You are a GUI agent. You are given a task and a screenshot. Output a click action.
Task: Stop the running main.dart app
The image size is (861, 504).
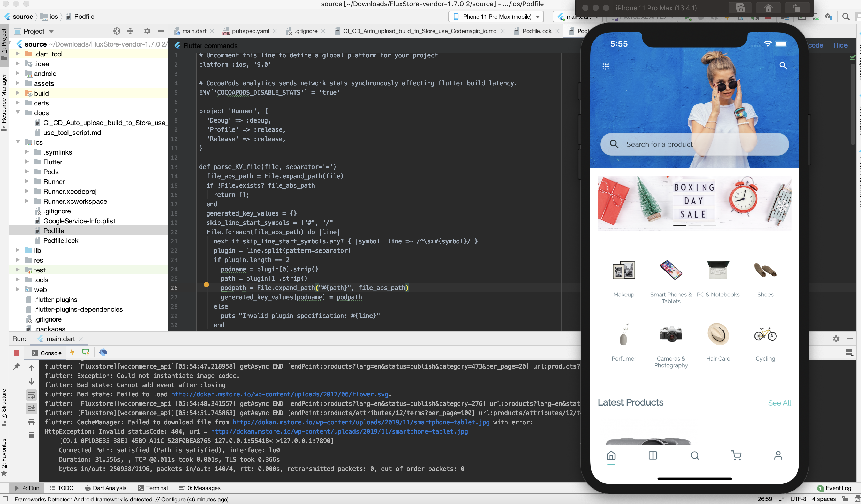16,353
